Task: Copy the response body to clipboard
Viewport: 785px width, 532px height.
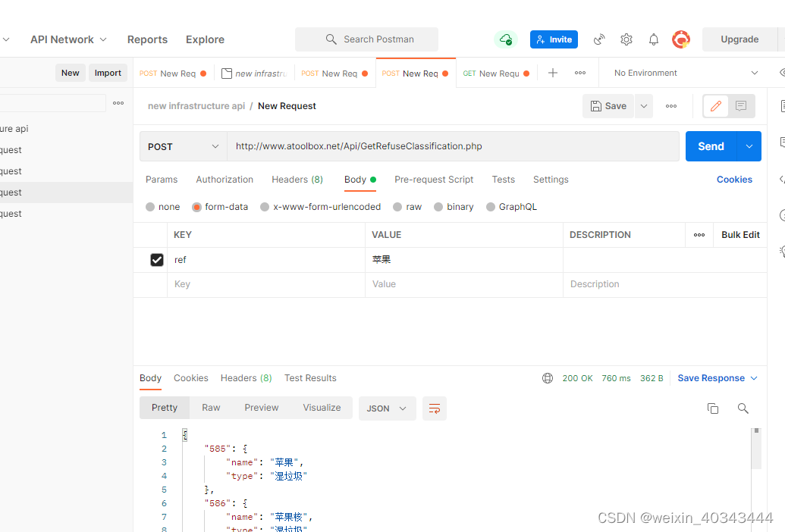Action: click(713, 408)
